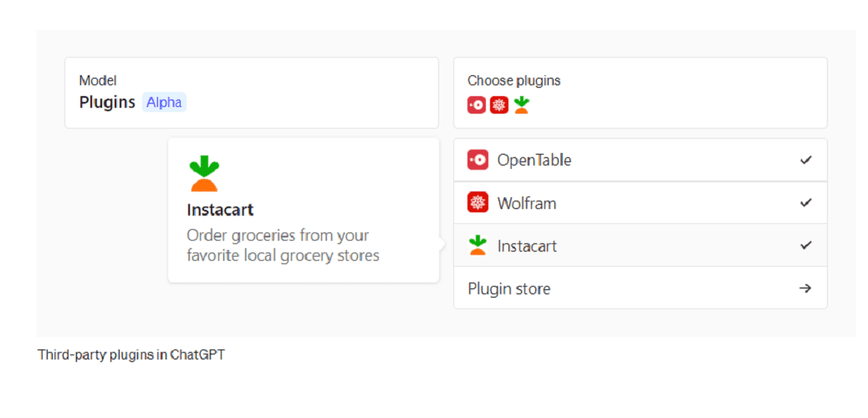Click the Instacart carrot logo in plugin list
This screenshot has height=418, width=868.
point(477,245)
